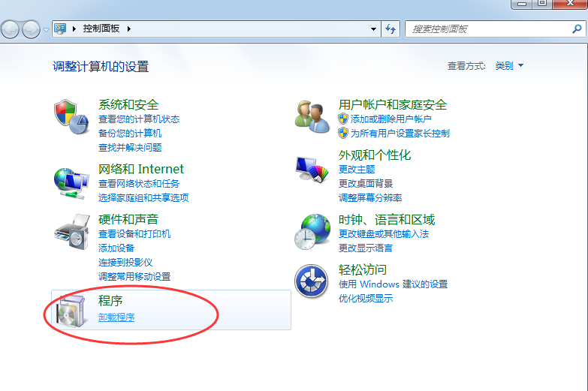Open the 轻松访问 category
The width and height of the screenshot is (588, 391).
pyautogui.click(x=363, y=269)
